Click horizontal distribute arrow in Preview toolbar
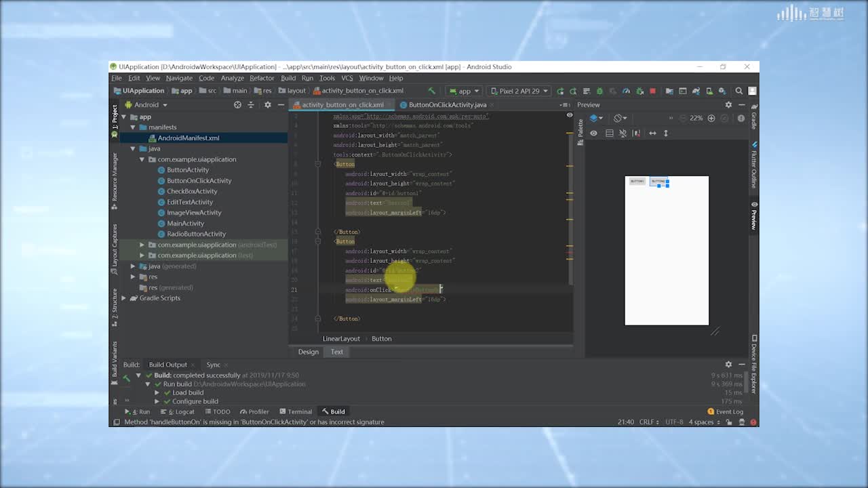Screen dimensions: 868x488 click(652, 134)
